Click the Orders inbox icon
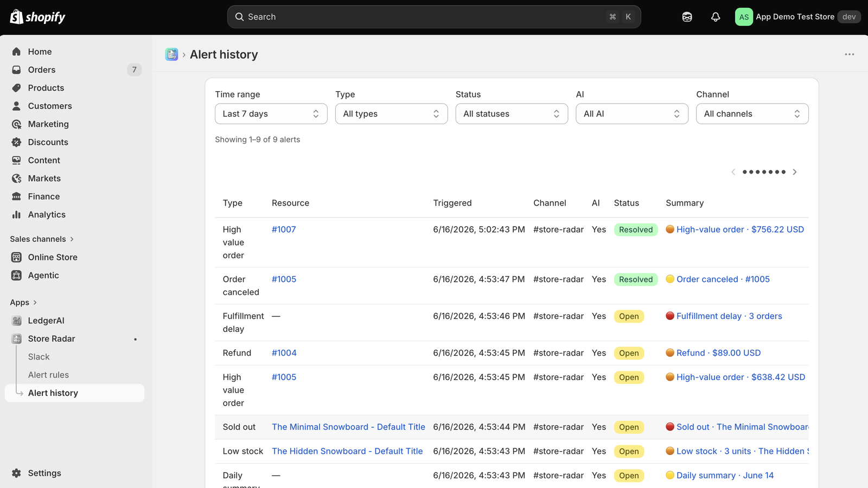 point(17,69)
